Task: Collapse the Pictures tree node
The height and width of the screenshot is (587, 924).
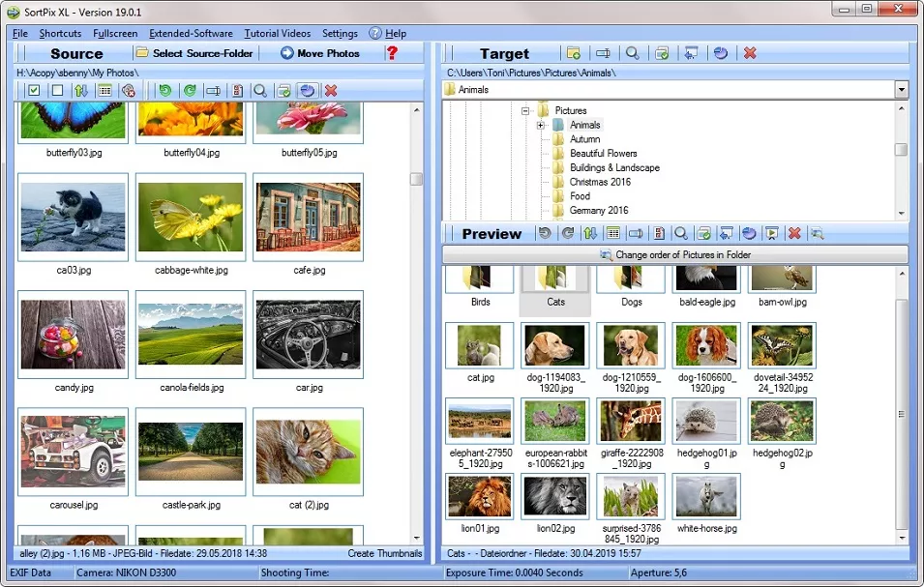Action: (x=525, y=110)
